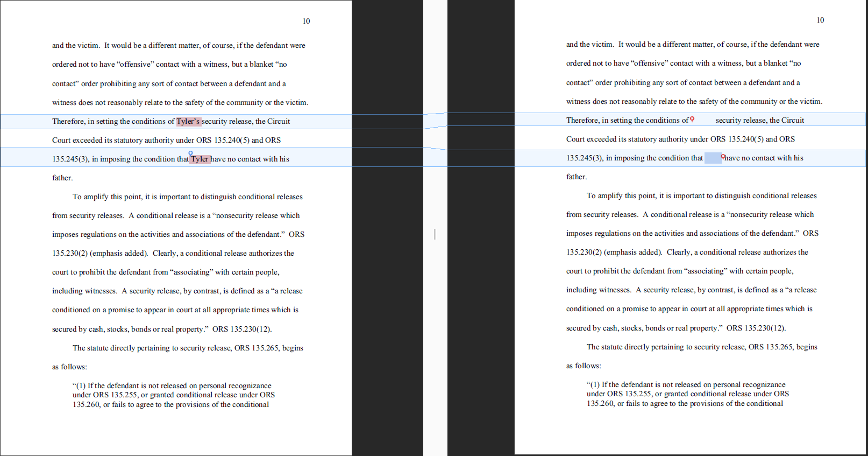Click quoted paragraph '(1) If the defendant' on left
This screenshot has width=868, height=456.
tap(172, 386)
